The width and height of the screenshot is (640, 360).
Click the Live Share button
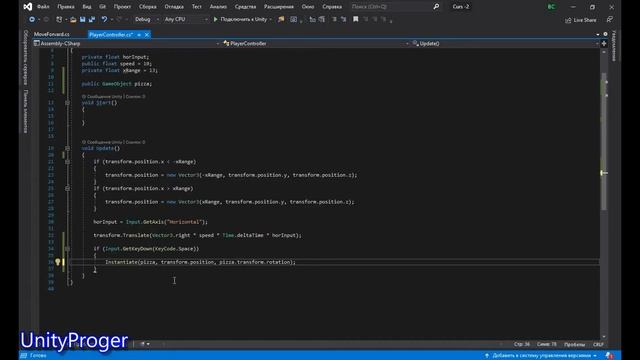pos(580,20)
